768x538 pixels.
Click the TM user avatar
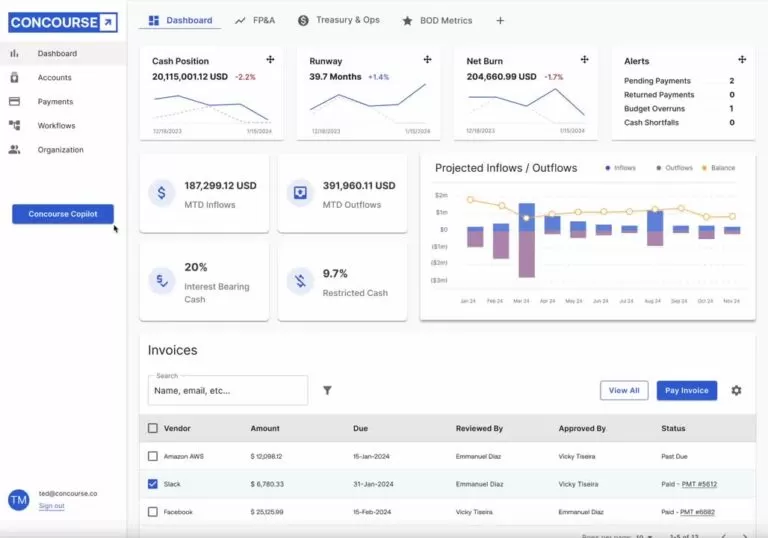pos(19,500)
